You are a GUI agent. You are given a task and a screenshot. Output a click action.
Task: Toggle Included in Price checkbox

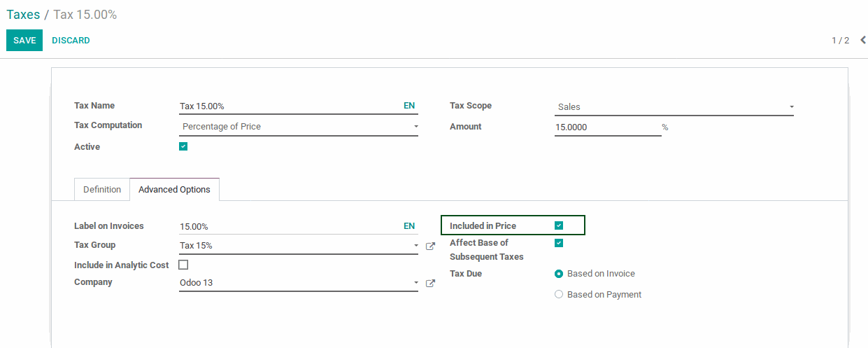[559, 225]
